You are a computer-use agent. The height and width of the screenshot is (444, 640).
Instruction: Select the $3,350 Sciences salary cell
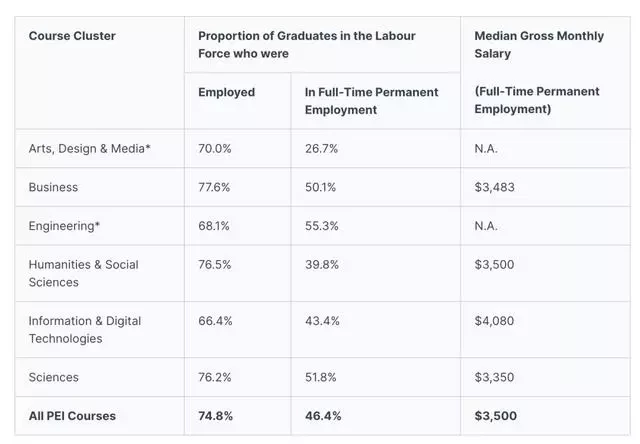[x=494, y=377]
